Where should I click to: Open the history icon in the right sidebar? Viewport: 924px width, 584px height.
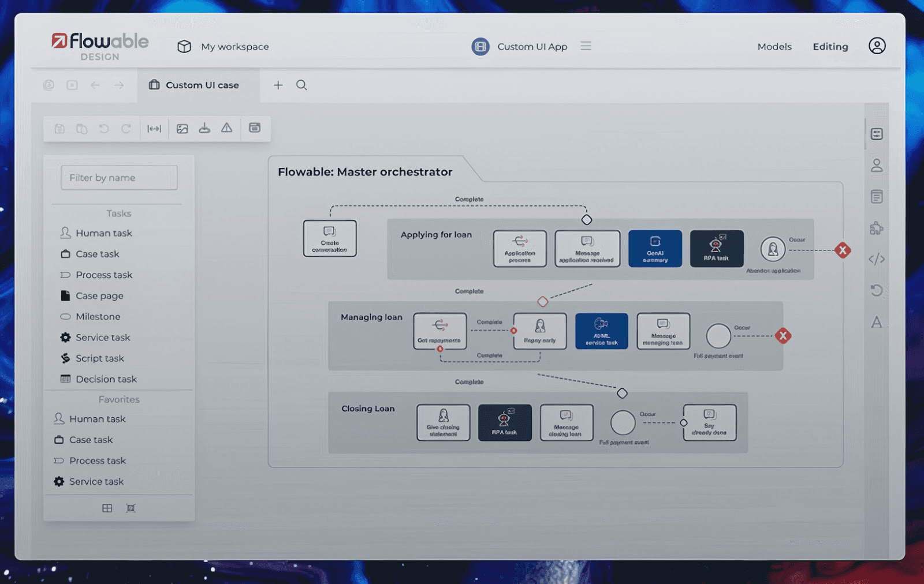click(x=877, y=290)
